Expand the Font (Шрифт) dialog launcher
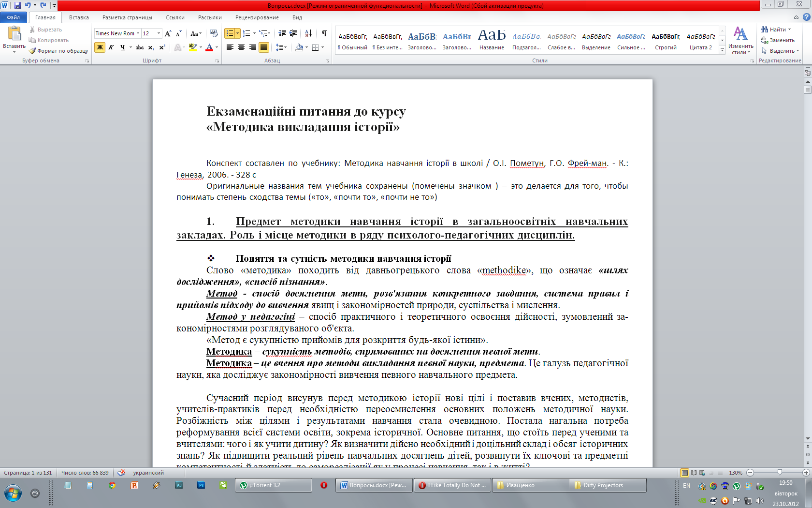 (x=217, y=61)
